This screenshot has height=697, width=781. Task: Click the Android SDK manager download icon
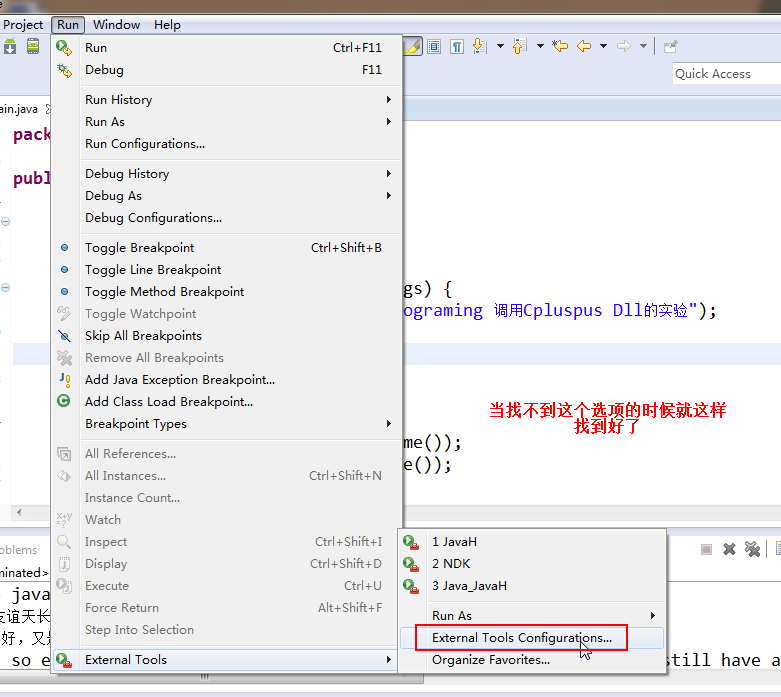[x=10, y=46]
